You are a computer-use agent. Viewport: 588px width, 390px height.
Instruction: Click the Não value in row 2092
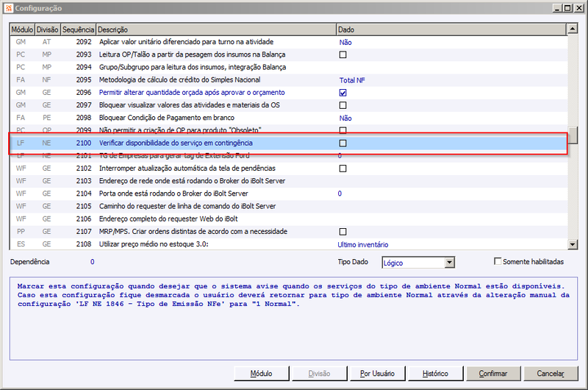pos(345,43)
